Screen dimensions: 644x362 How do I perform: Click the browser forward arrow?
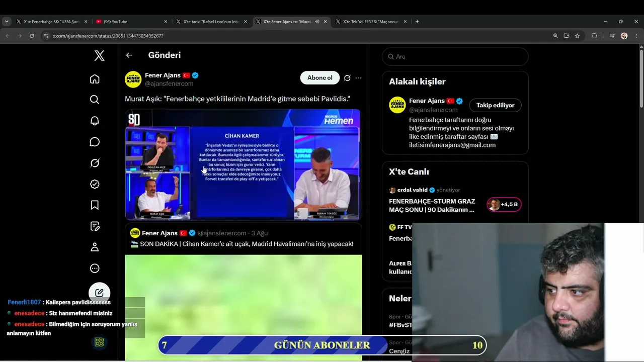pos(20,36)
